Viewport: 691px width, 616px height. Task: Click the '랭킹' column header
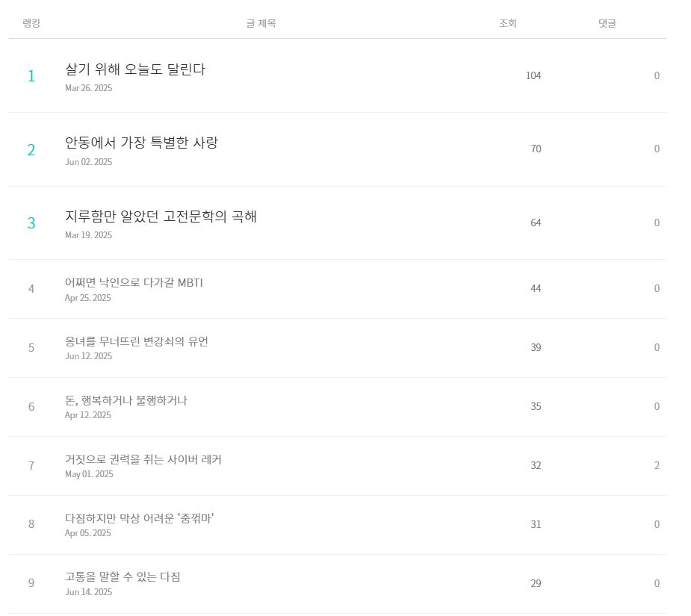(x=31, y=23)
